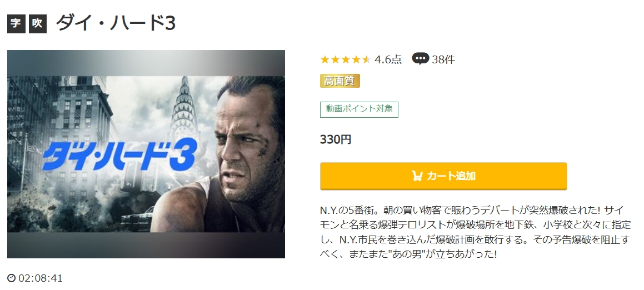Click the star rating icons

pos(346,59)
